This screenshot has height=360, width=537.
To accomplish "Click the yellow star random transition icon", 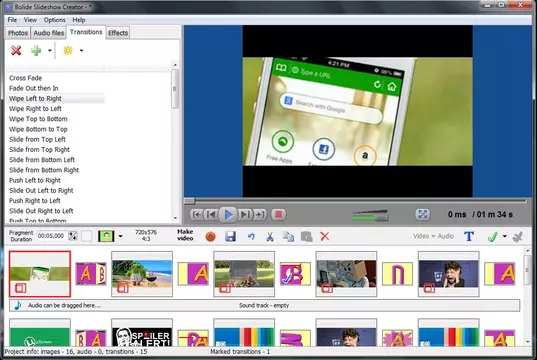I will point(68,50).
